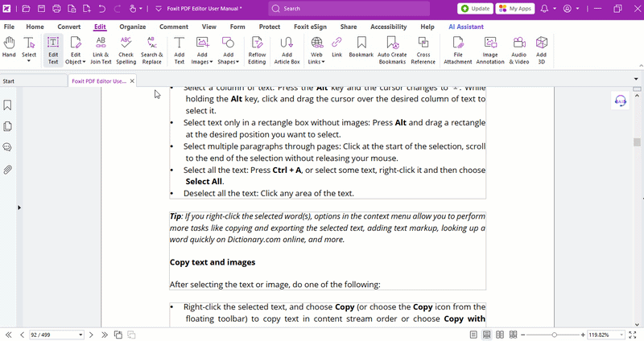Open the AI assistant chat icon
The image size is (644, 341).
(x=620, y=101)
